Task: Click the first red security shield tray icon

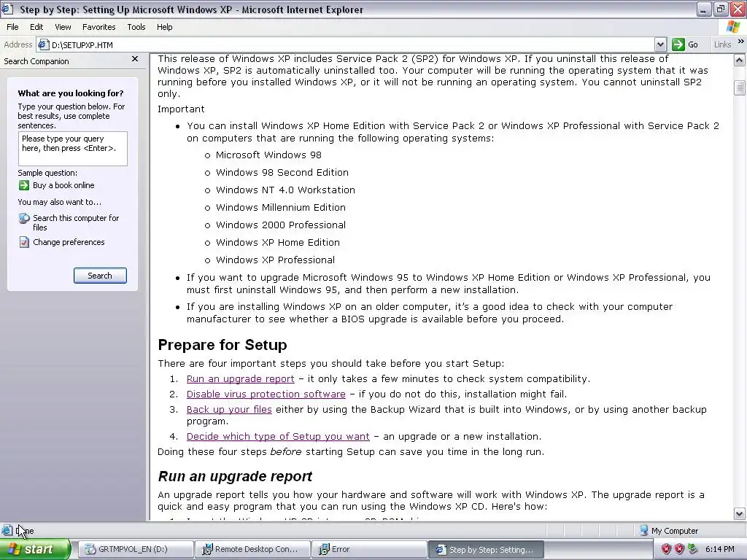Action: [666, 549]
